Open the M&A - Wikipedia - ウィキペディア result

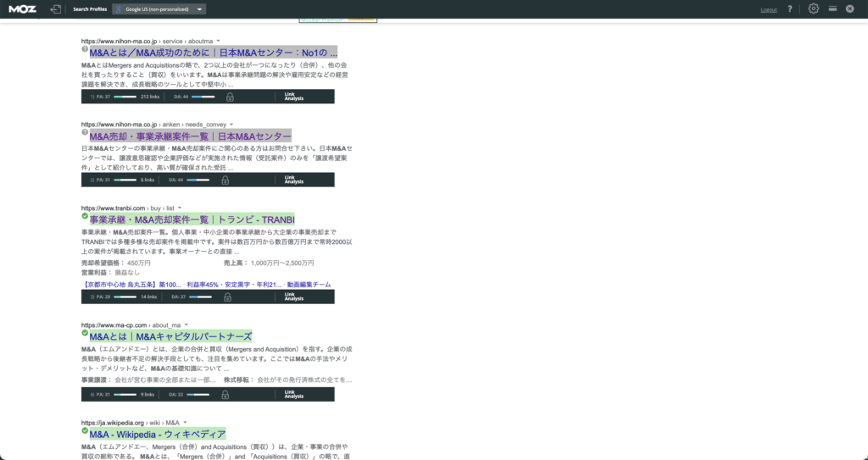(158, 434)
